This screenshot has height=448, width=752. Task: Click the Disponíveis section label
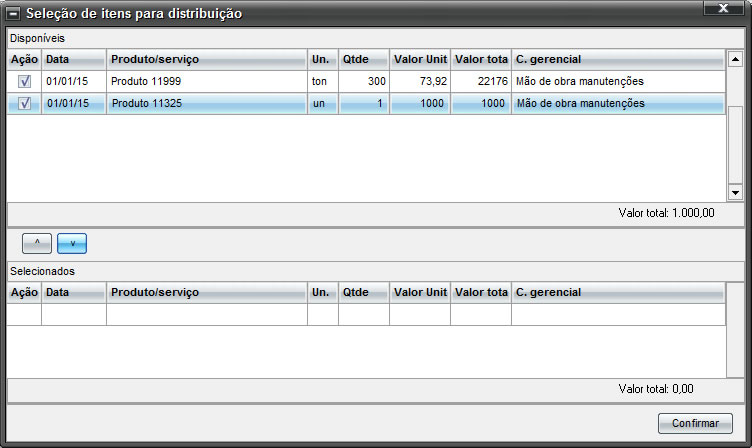tap(37, 38)
